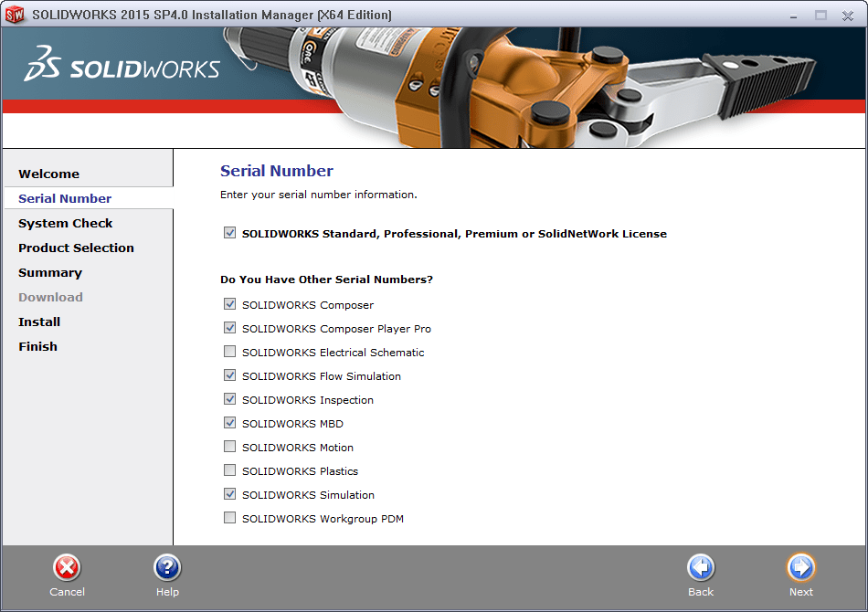Check SOLIDWORKS Plastics checkbox
The height and width of the screenshot is (612, 868).
click(229, 470)
